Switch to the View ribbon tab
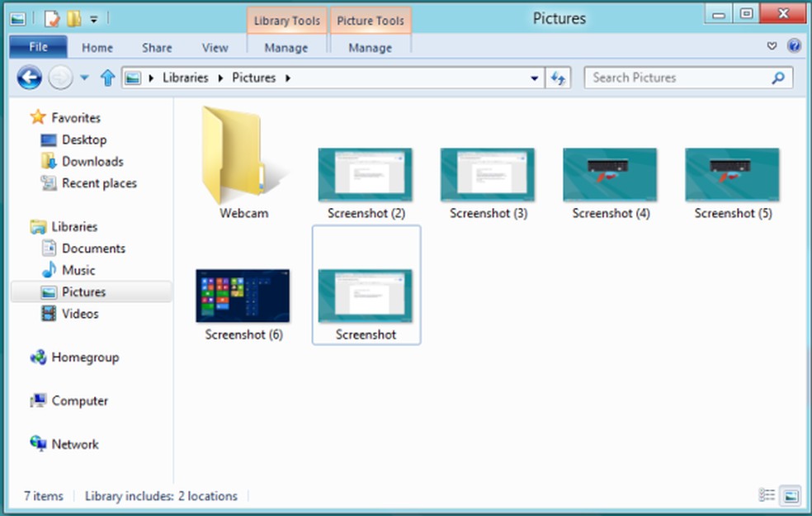The height and width of the screenshot is (516, 812). 215,47
